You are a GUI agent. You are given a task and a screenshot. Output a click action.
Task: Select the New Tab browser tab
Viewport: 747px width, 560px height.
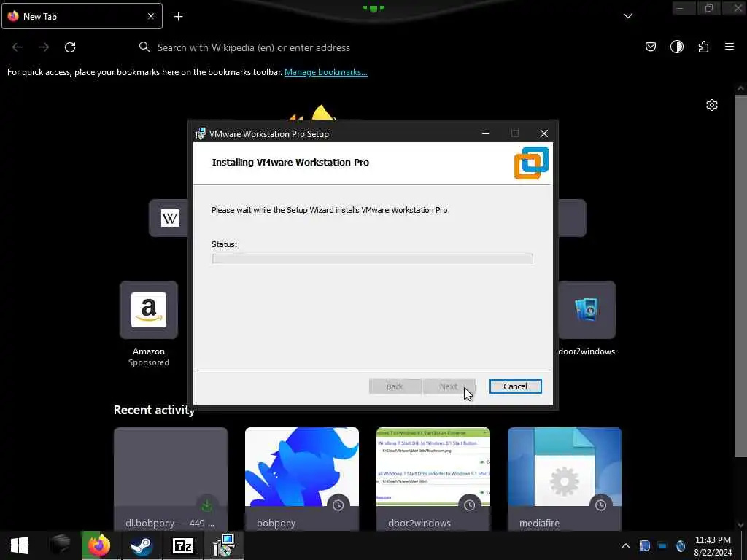(82, 16)
